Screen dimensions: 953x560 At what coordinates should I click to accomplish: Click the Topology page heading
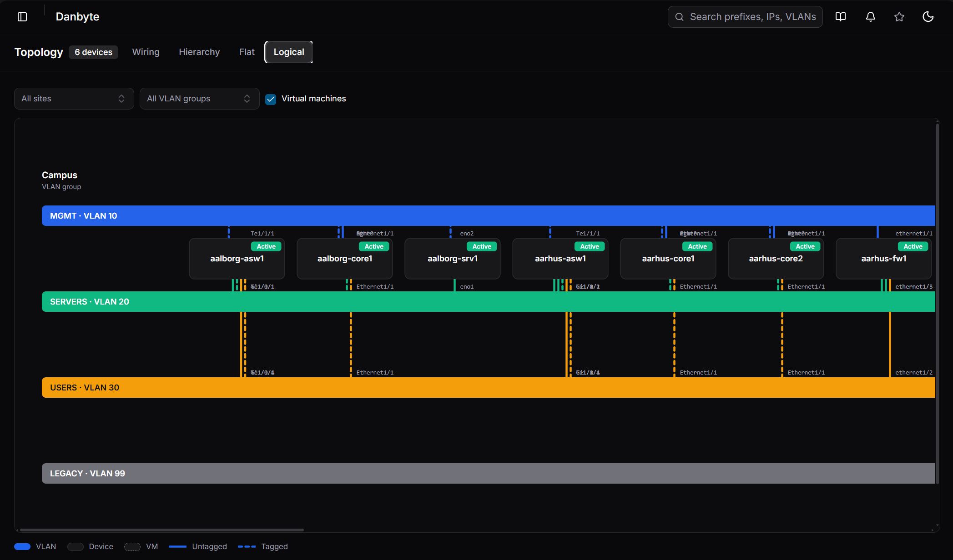point(39,52)
